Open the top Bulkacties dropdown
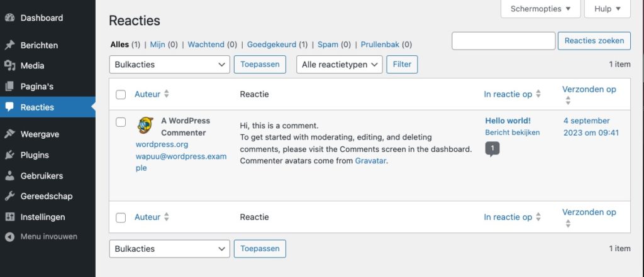 (170, 64)
